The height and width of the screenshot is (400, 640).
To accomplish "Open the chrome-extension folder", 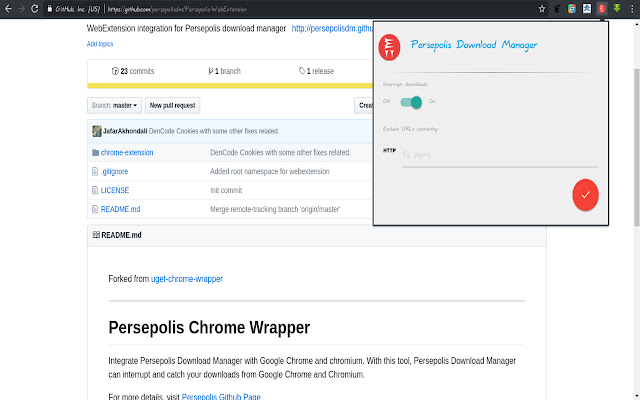I will coord(127,153).
